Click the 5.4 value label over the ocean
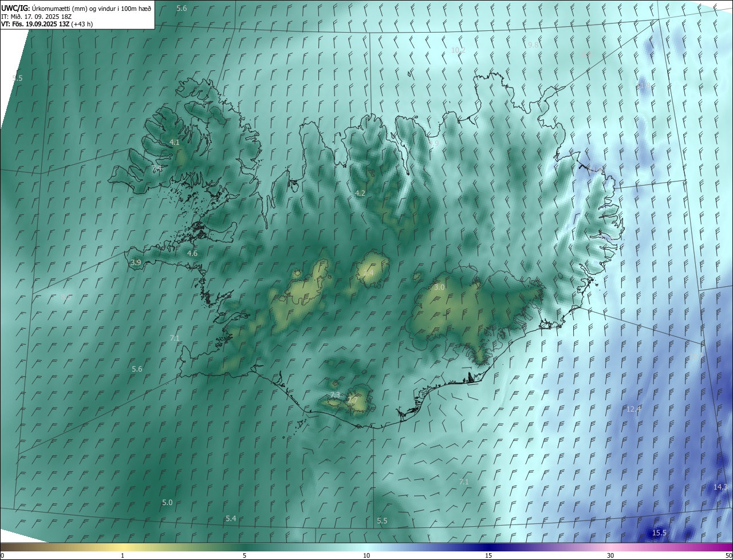The width and height of the screenshot is (733, 560). coord(231,518)
